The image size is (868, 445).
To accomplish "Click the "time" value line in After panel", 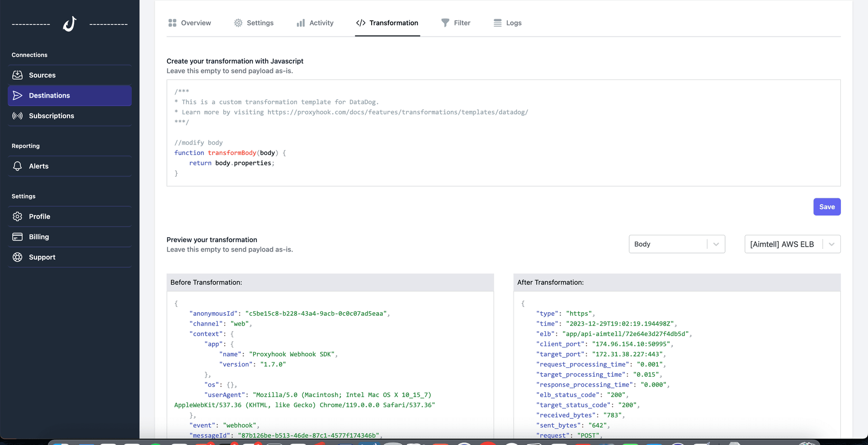I will pos(607,324).
